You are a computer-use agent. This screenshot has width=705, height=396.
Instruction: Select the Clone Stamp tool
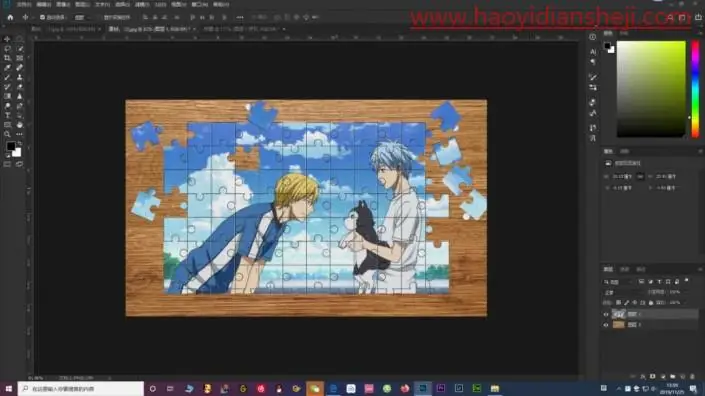pos(19,77)
